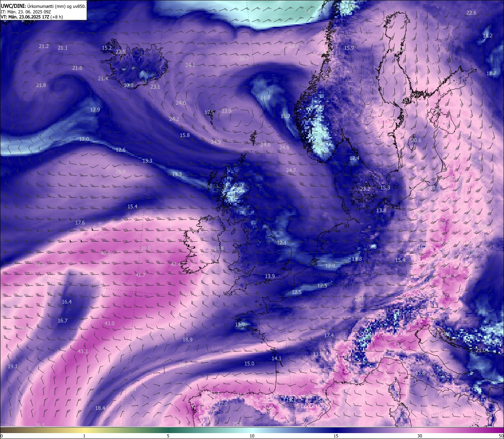504x439 pixels.
Task: Click the 19.1 value label
Action: [13, 367]
